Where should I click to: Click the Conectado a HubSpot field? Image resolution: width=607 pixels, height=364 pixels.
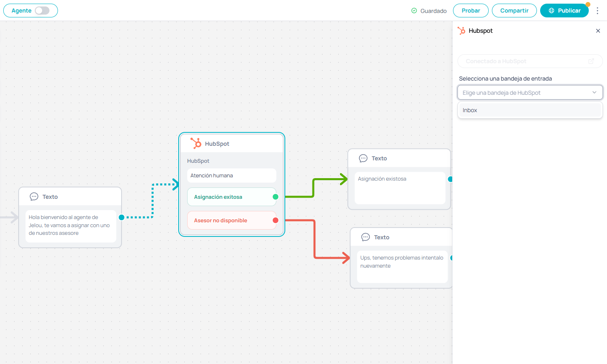[530, 61]
